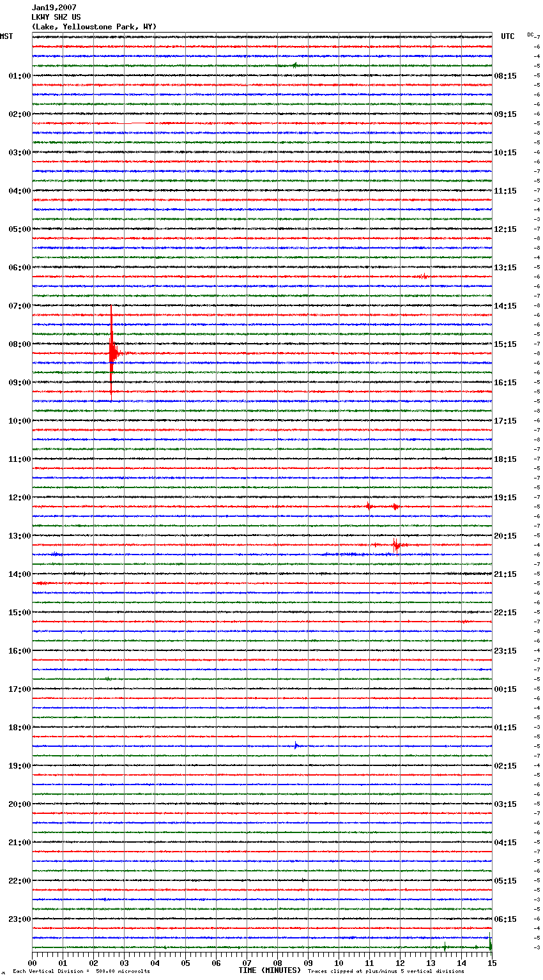
Task: Click the Each Vertical Division scale note
Action: [81, 971]
